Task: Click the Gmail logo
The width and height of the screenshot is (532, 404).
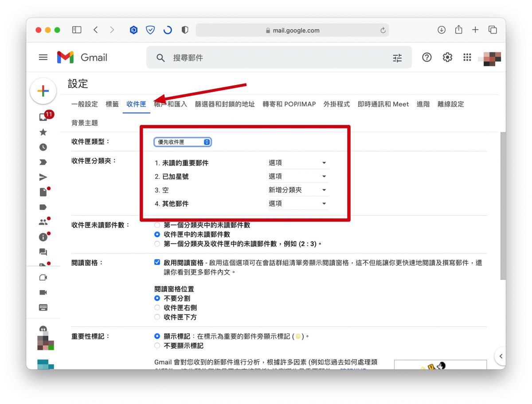Action: coord(82,57)
